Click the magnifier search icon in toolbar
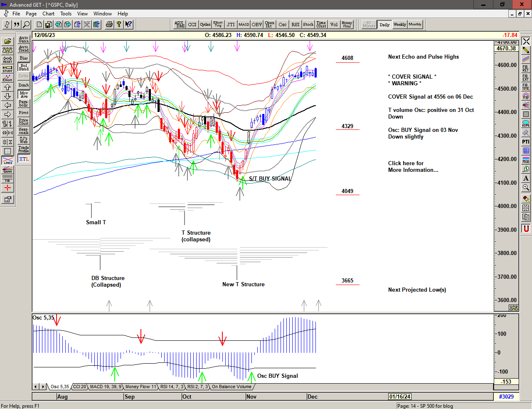Image resolution: width=532 pixels, height=409 pixels. [x=26, y=25]
